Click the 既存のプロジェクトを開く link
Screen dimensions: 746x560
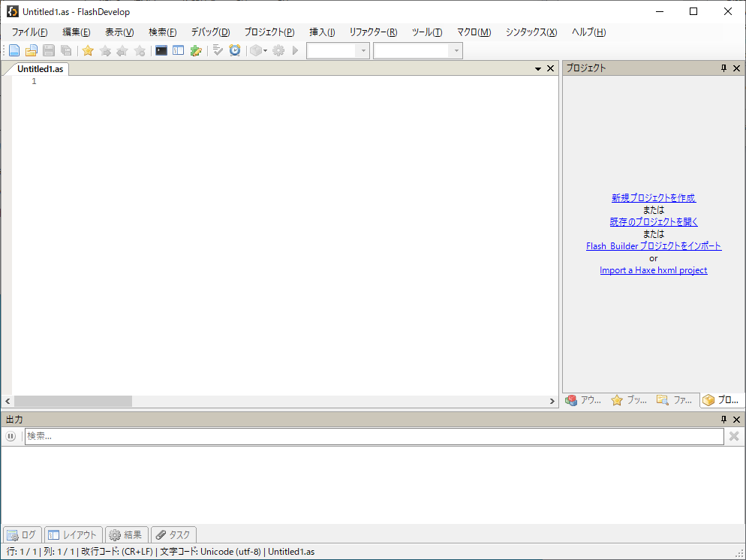coord(654,222)
